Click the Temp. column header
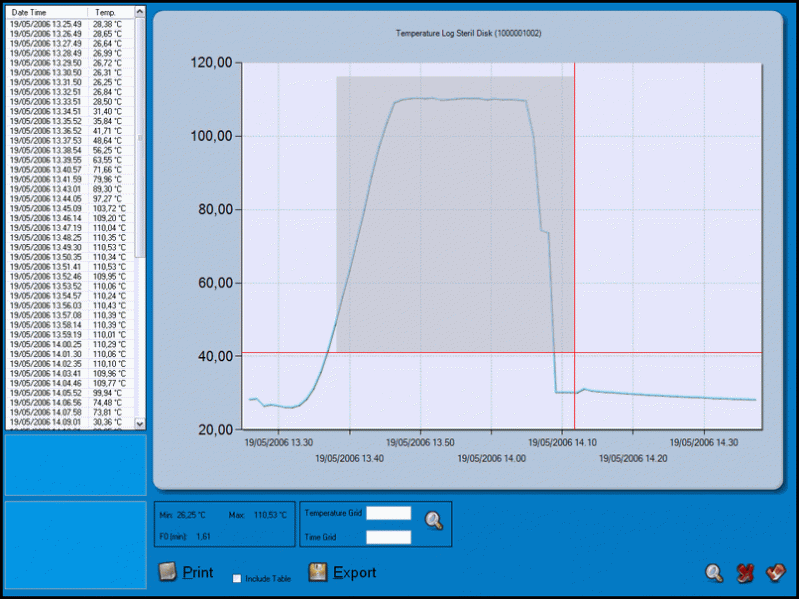 (x=105, y=12)
